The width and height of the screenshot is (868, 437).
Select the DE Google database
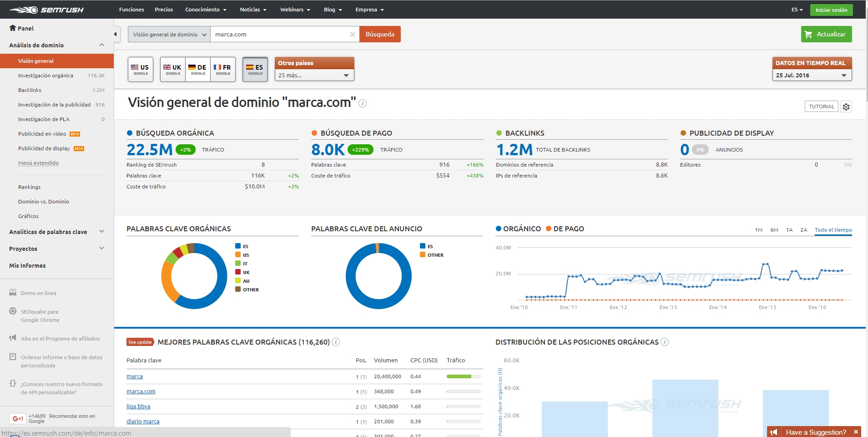coord(198,69)
